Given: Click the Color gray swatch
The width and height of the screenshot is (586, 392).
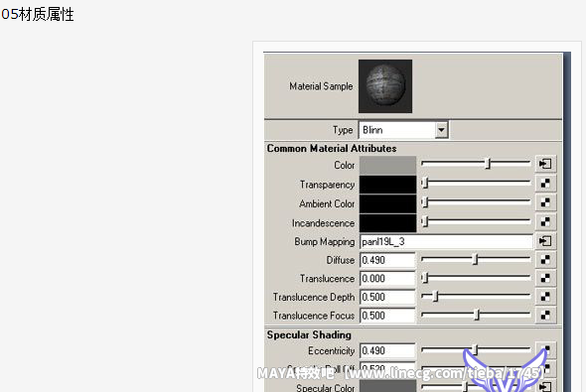Looking at the screenshot, I should [387, 166].
